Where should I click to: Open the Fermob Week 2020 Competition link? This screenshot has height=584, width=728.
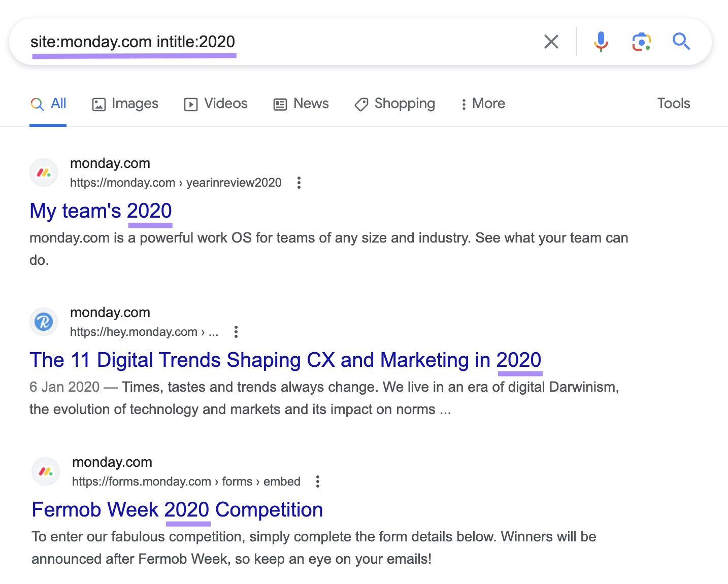177,509
